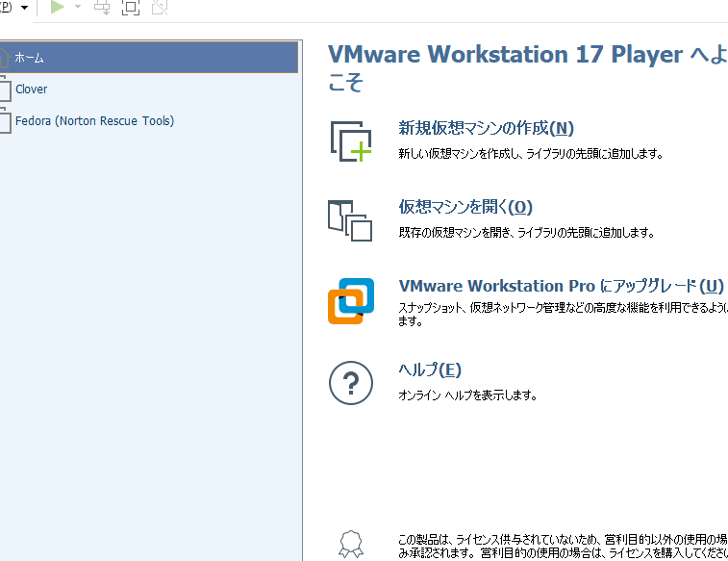Click the open virtual machine icon

[350, 220]
